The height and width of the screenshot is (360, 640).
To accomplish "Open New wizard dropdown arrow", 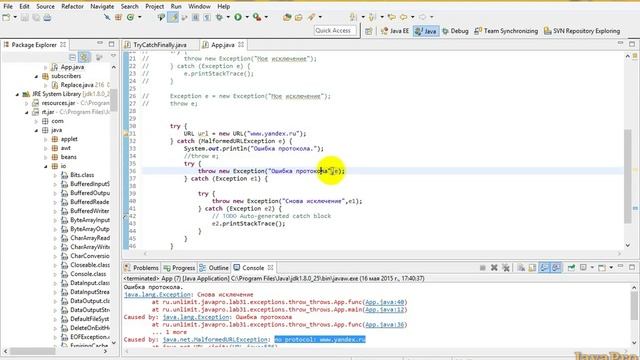I will pyautogui.click(x=15, y=17).
